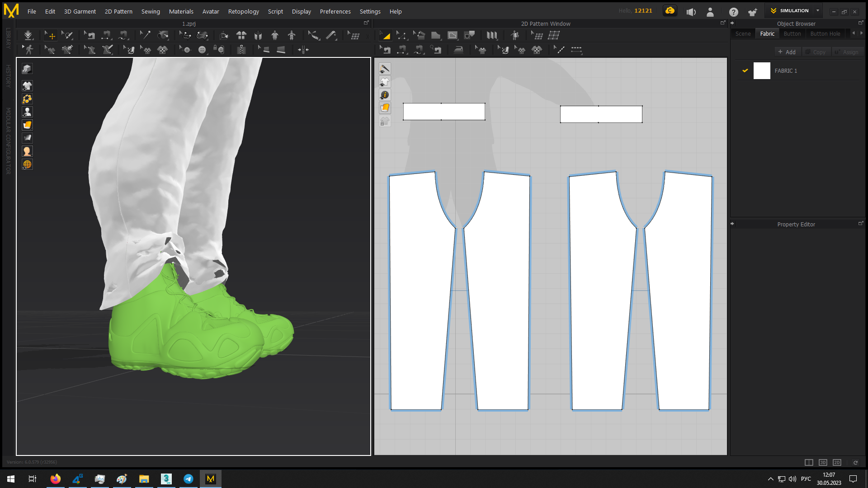
Task: Select the Tape measure icon in 3D toolbar
Action: pos(331,35)
